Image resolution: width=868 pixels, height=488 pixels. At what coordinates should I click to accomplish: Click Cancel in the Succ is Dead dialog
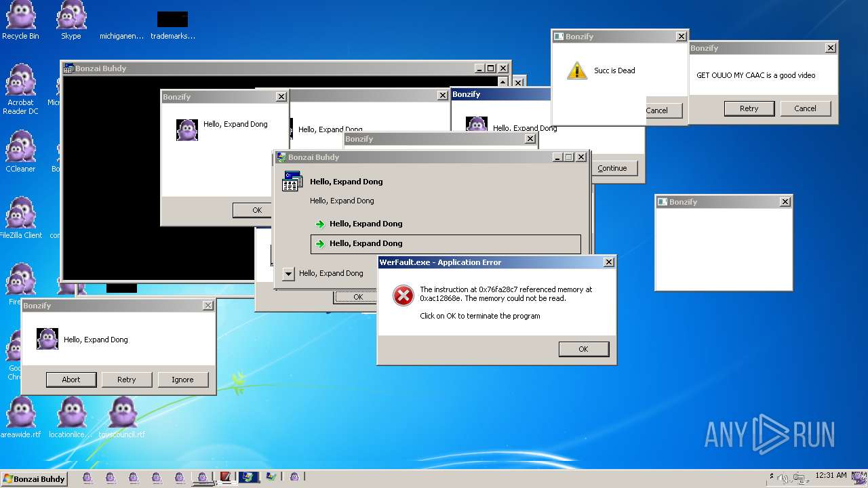click(x=663, y=110)
